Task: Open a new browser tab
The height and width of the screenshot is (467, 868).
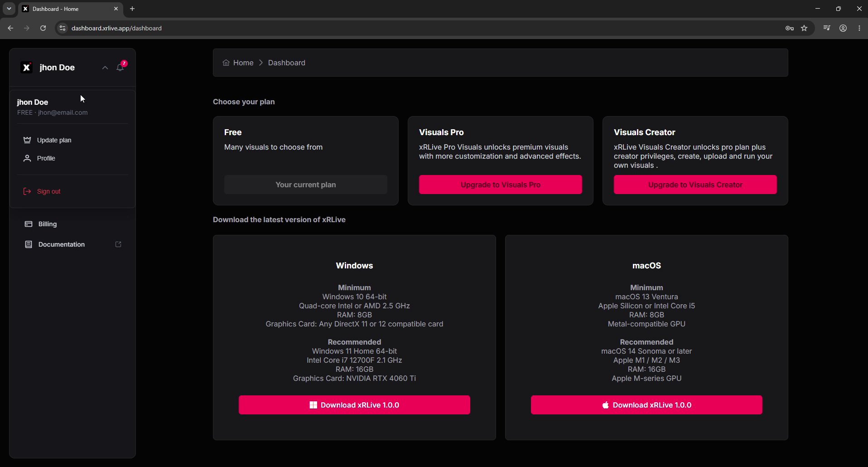Action: pyautogui.click(x=132, y=9)
